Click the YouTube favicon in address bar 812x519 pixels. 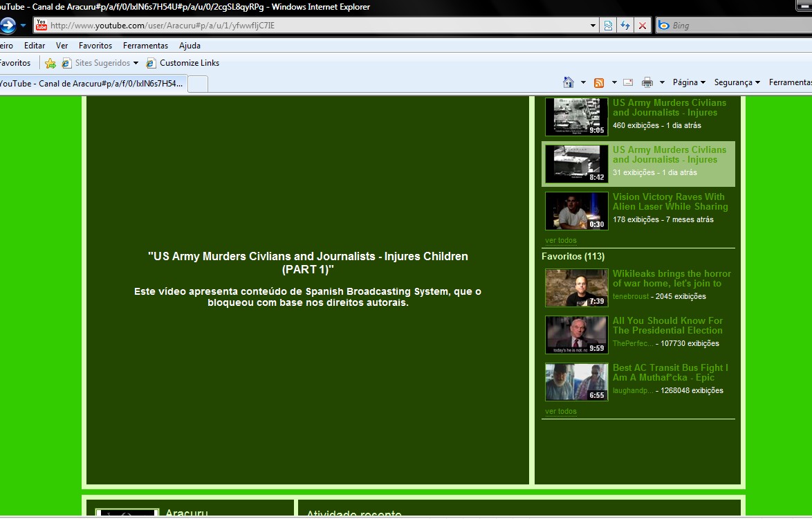point(41,26)
